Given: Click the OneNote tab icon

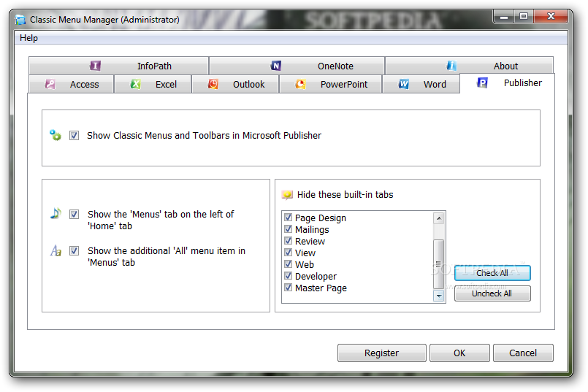Looking at the screenshot, I should [276, 66].
